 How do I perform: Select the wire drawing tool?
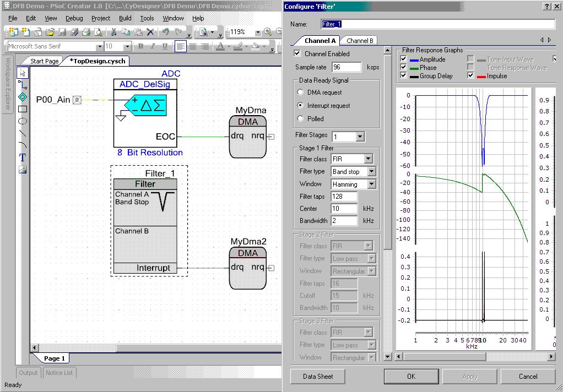23,85
